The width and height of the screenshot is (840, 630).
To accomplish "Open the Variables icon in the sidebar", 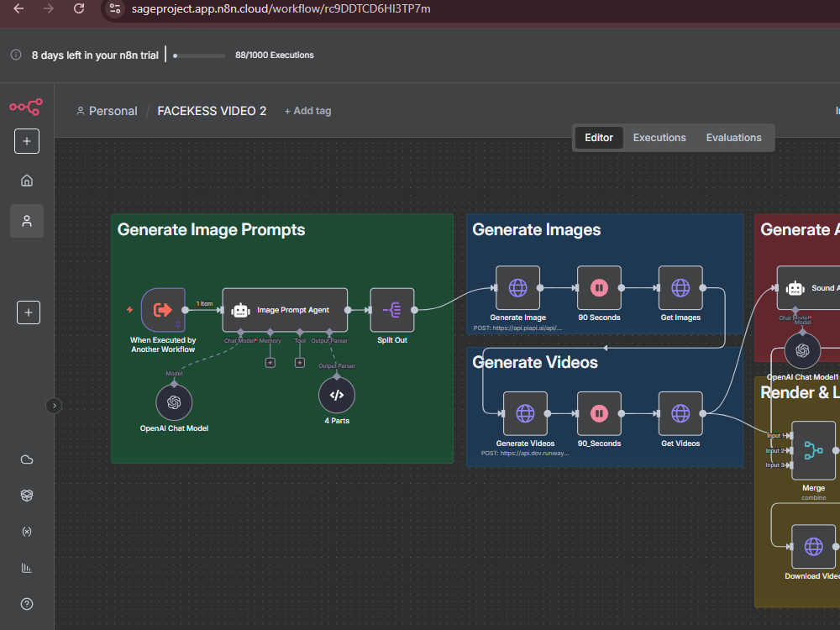I will point(27,532).
